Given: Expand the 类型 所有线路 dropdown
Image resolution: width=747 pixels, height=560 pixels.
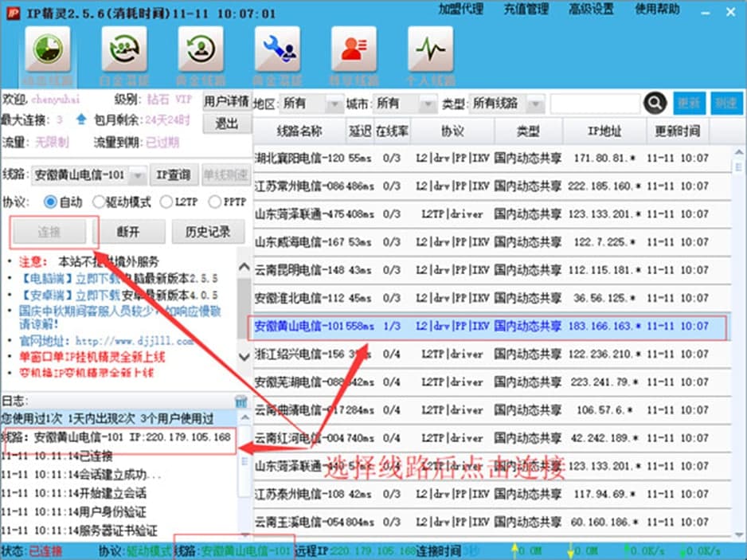Looking at the screenshot, I should (x=534, y=103).
